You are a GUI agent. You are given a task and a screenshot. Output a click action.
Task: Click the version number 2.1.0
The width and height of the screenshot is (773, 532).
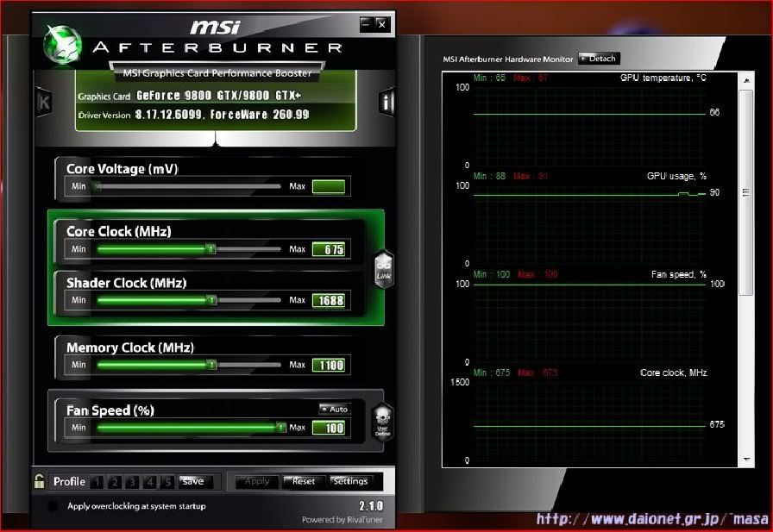pyautogui.click(x=371, y=506)
